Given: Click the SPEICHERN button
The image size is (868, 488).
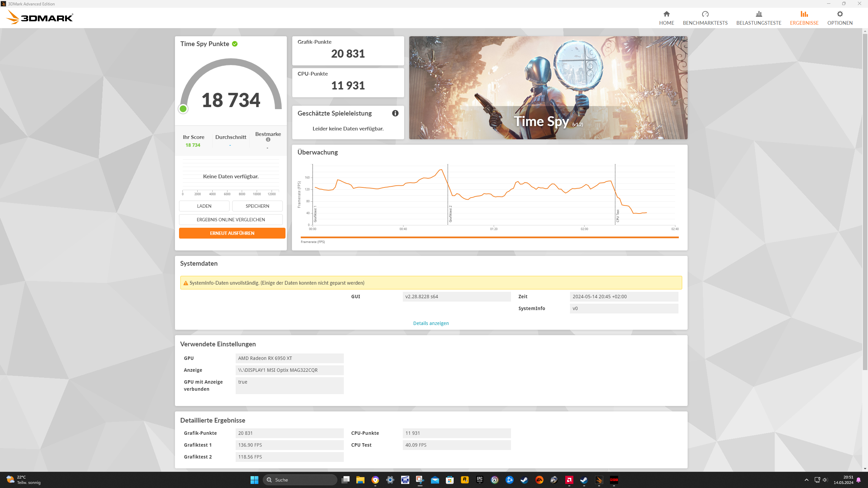Looking at the screenshot, I should click(x=257, y=206).
